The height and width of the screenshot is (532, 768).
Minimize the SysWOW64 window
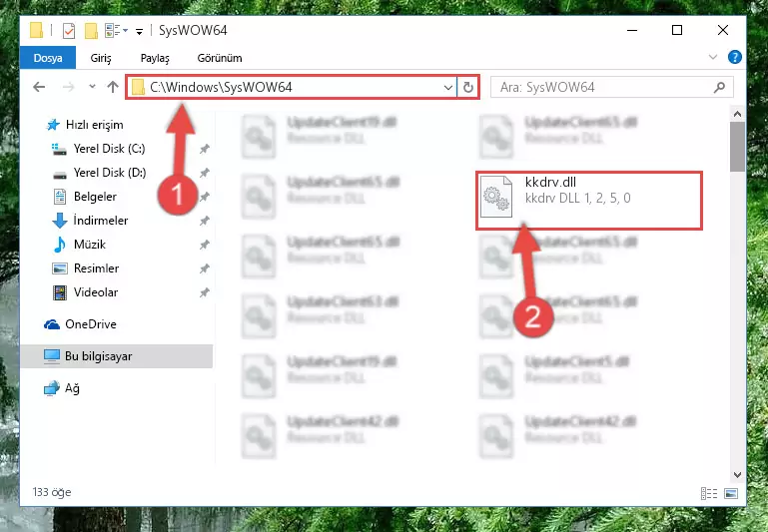pos(632,30)
